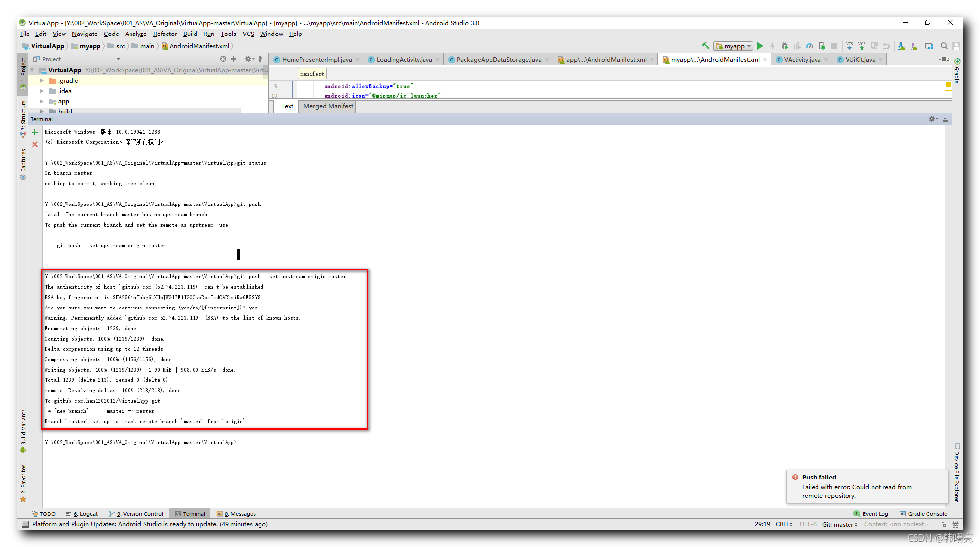Click the Make Project hammer icon

705,46
